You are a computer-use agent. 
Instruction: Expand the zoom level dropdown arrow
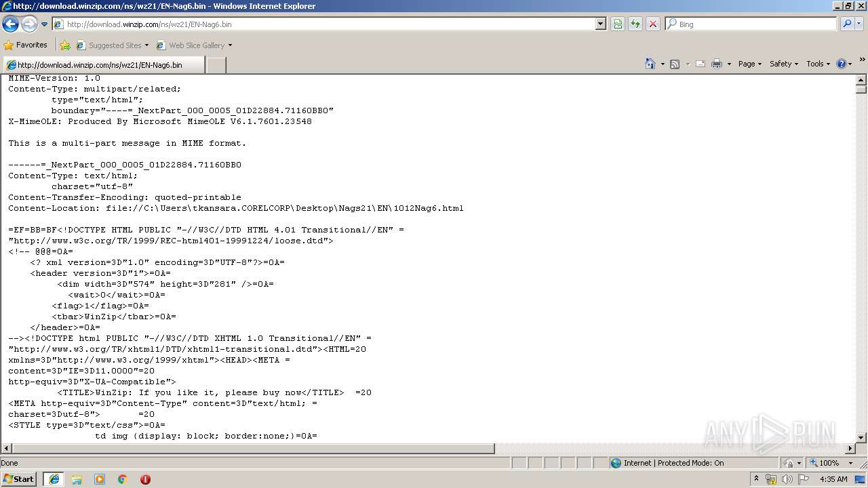click(x=851, y=463)
